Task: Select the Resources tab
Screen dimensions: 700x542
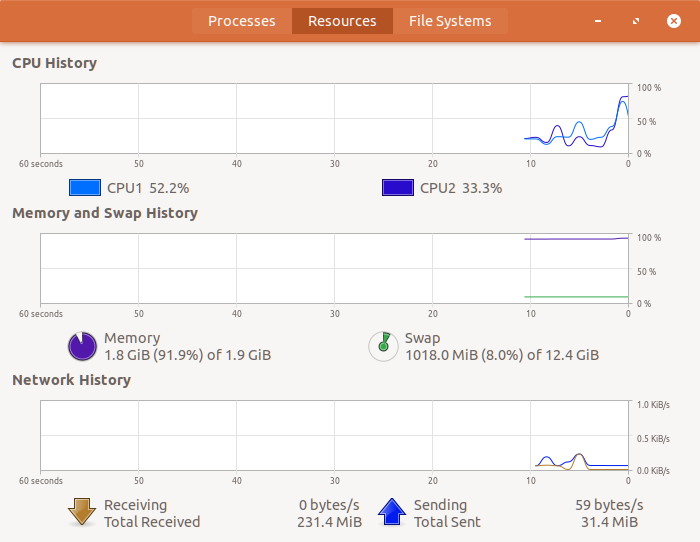Action: pos(342,21)
